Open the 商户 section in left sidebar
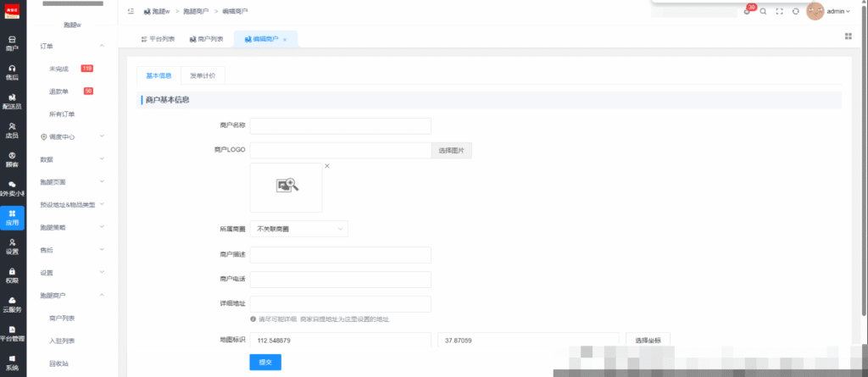The width and height of the screenshot is (868, 377). point(12,44)
